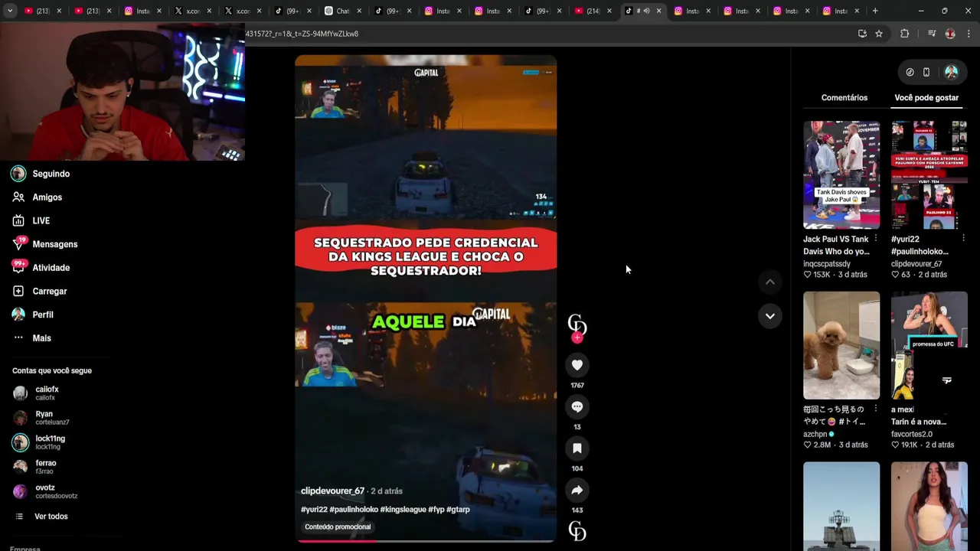980x551 pixels.
Task: Open the favcortes2.0 author link
Action: coord(912,435)
